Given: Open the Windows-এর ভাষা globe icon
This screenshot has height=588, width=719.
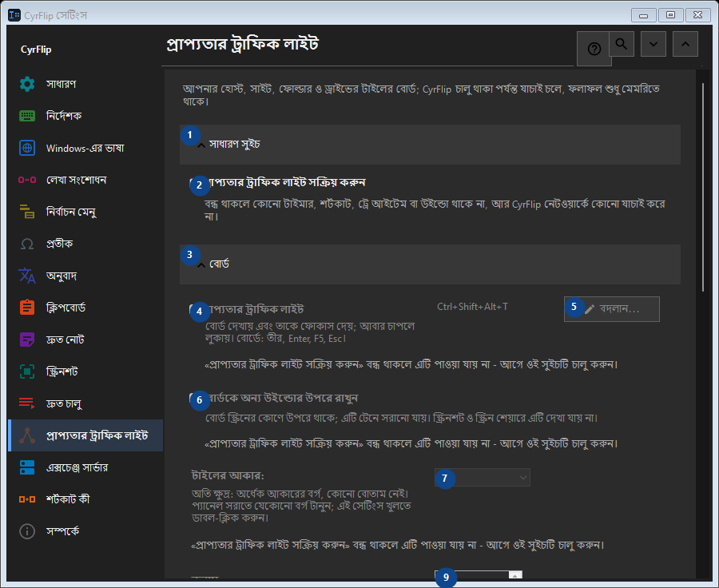Looking at the screenshot, I should [x=27, y=148].
